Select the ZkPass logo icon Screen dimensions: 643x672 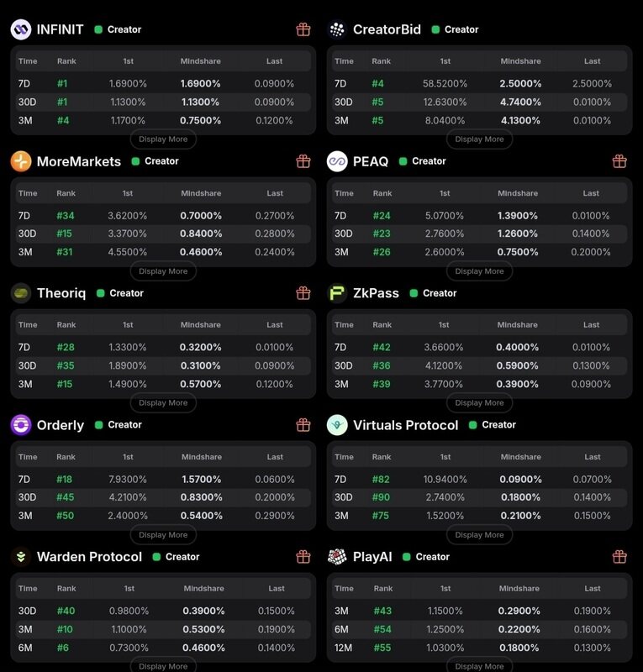pyautogui.click(x=337, y=293)
